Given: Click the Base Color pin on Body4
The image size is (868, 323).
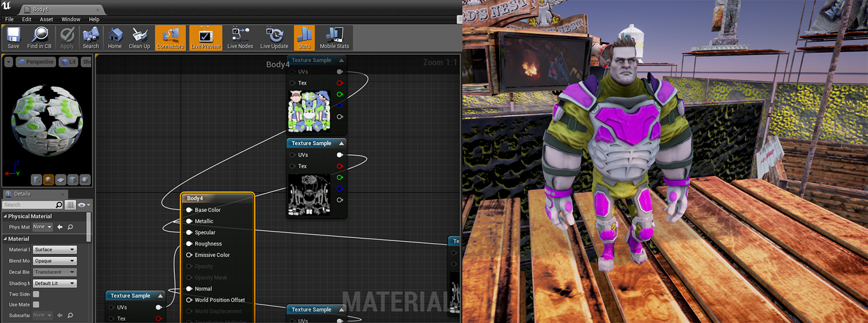Looking at the screenshot, I should coord(189,210).
